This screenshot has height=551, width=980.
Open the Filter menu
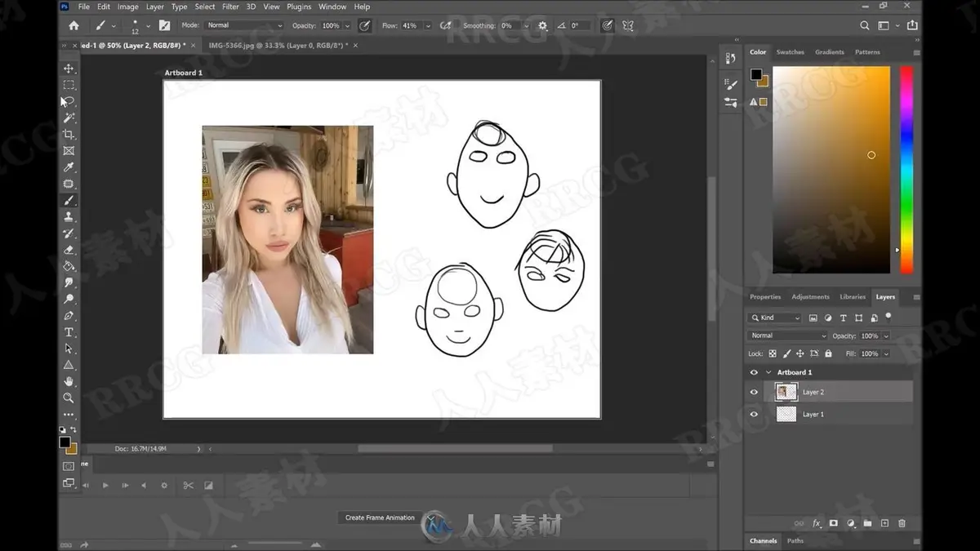click(230, 7)
